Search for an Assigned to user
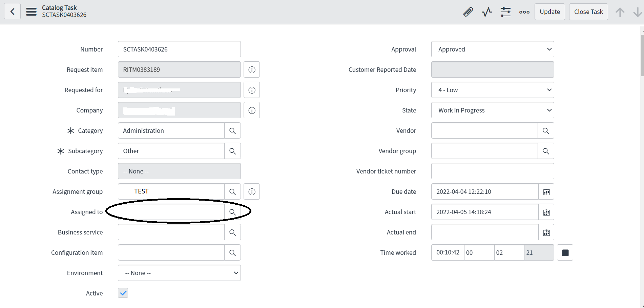Screen dimensions: 644x308 tap(232, 211)
